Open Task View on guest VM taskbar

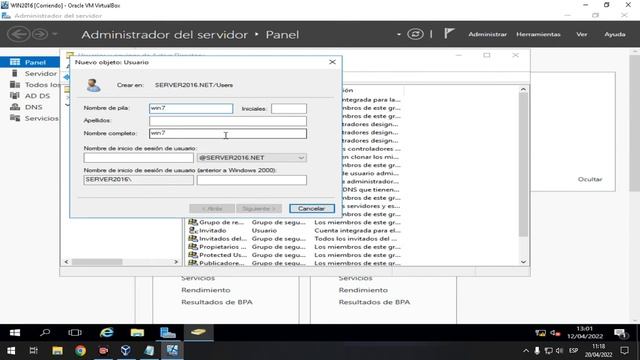click(x=75, y=333)
